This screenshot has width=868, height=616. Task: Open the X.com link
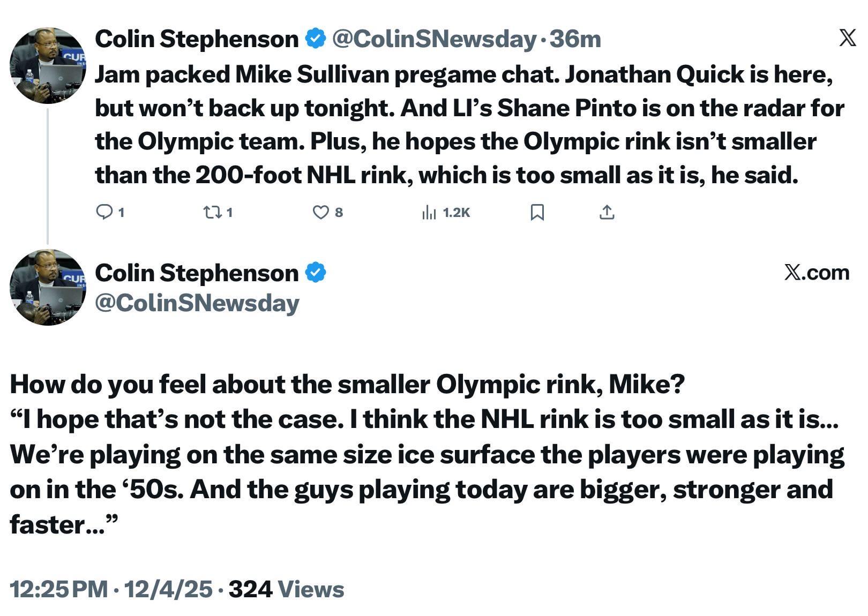point(817,273)
